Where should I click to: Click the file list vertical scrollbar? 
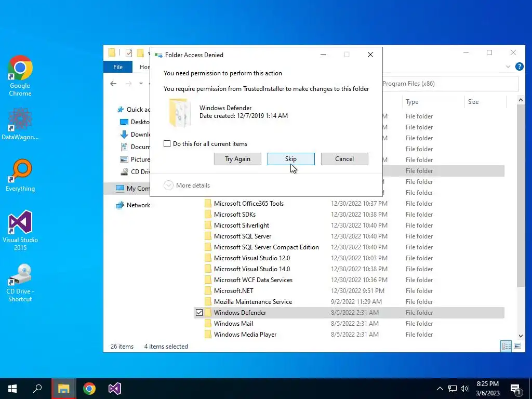coord(521,197)
